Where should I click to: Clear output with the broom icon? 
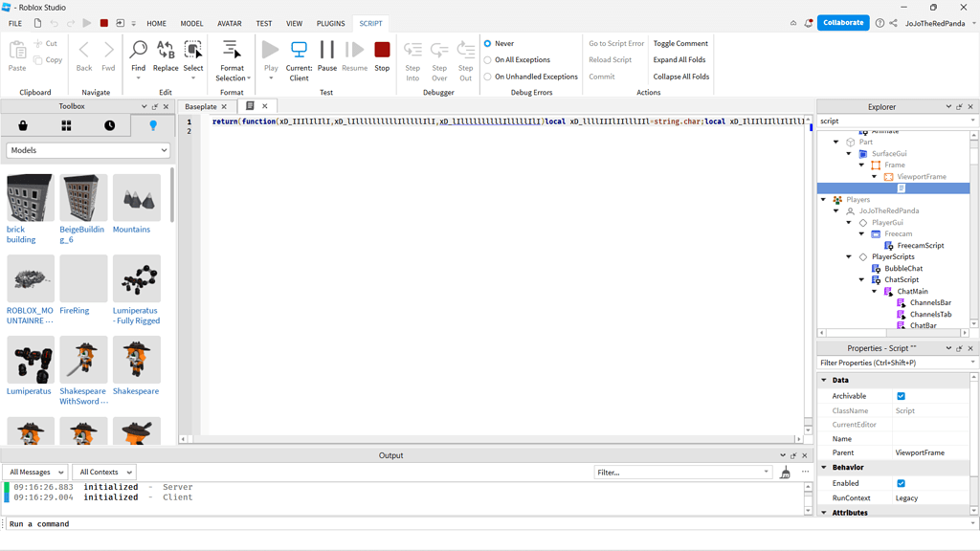click(x=785, y=473)
